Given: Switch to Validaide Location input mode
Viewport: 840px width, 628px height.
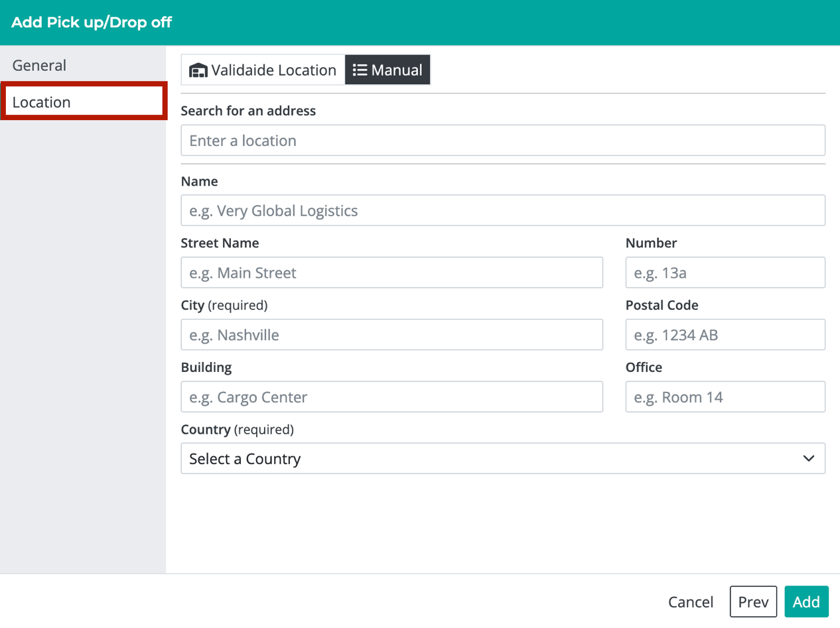Looking at the screenshot, I should click(x=262, y=70).
